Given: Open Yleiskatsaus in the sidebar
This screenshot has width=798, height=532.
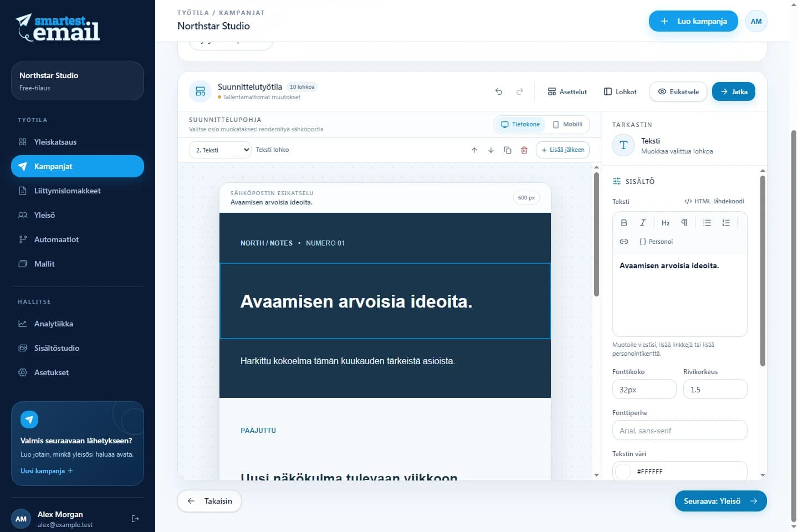Looking at the screenshot, I should point(78,142).
